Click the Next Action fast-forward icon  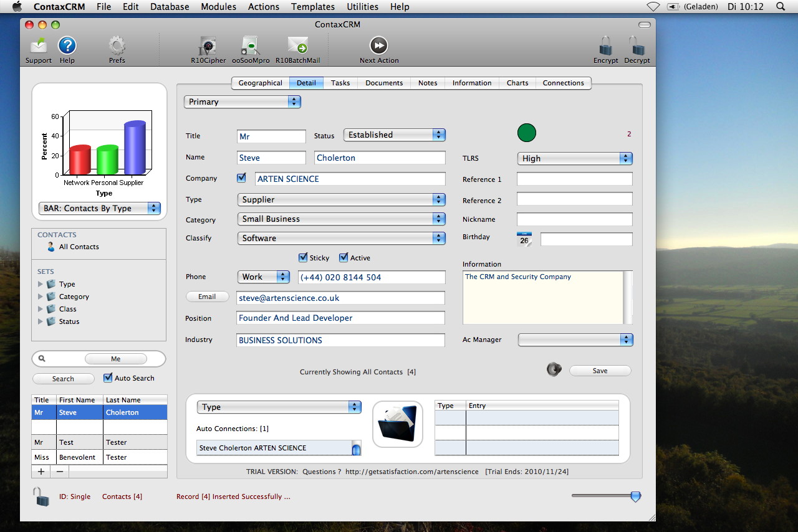coord(378,45)
